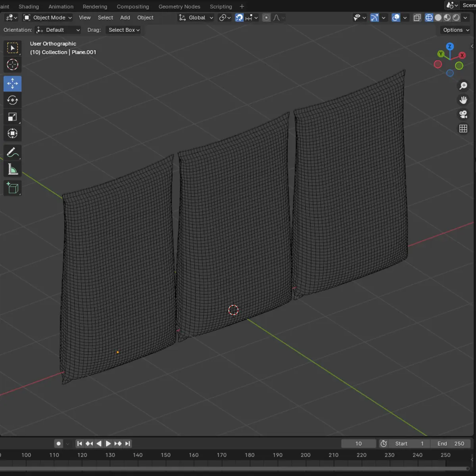Switch to rendered viewport shading

pyautogui.click(x=457, y=17)
